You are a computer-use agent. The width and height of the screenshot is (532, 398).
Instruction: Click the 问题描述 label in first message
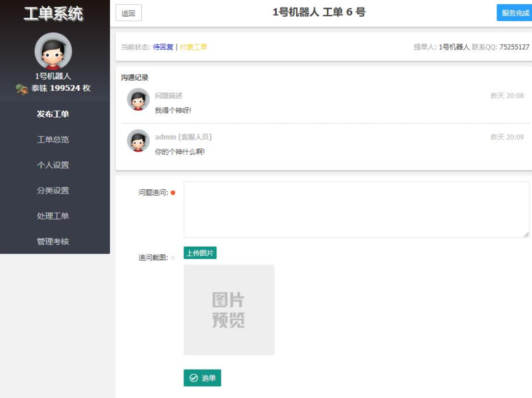click(169, 96)
